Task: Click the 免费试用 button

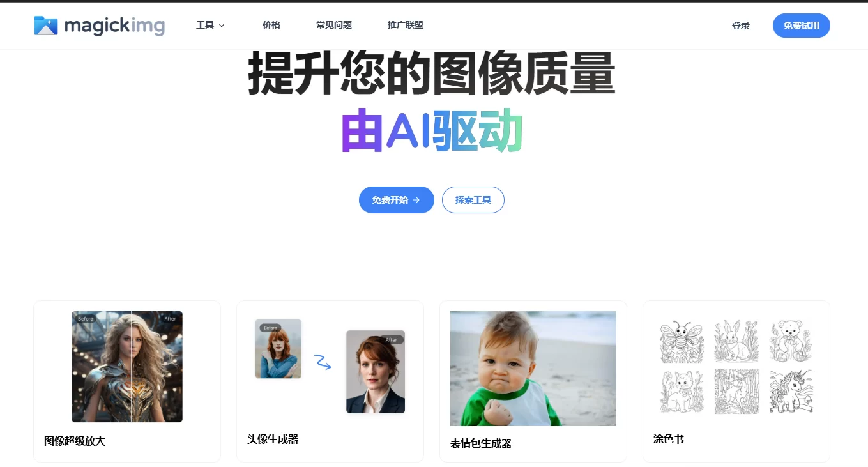Action: click(x=802, y=26)
